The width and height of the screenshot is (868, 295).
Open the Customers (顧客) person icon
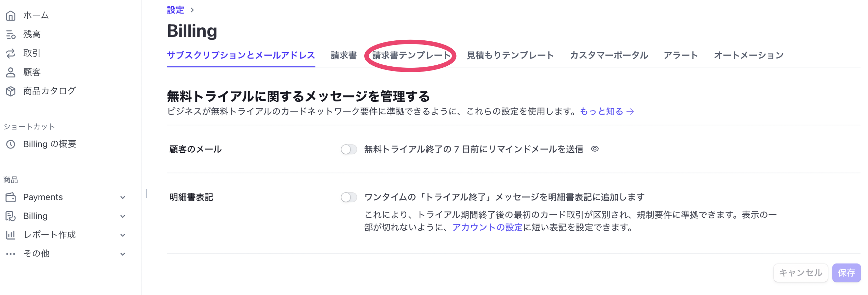coord(11,72)
